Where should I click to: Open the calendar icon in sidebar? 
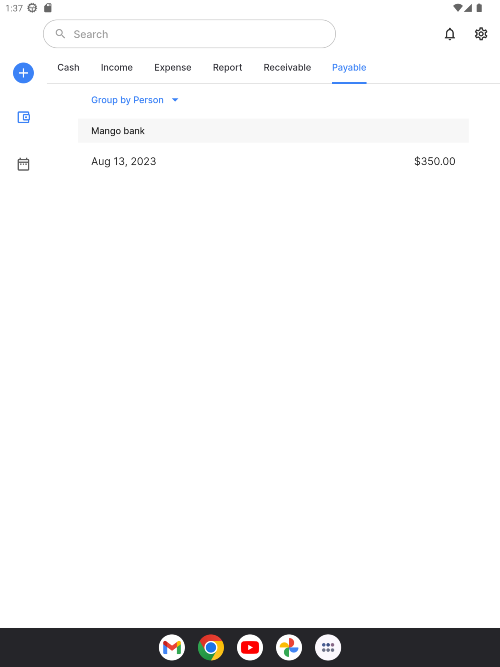pyautogui.click(x=23, y=164)
